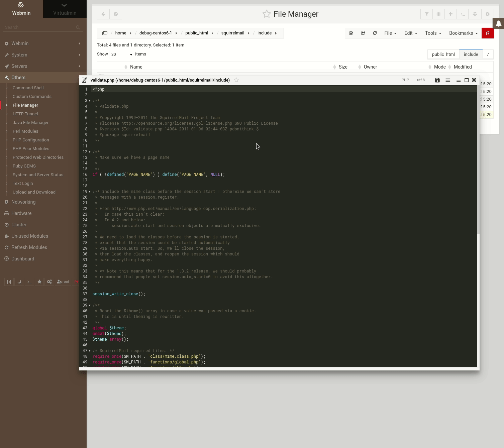Click the folder root icon in breadcrumb
The image size is (504, 448).
point(105,33)
